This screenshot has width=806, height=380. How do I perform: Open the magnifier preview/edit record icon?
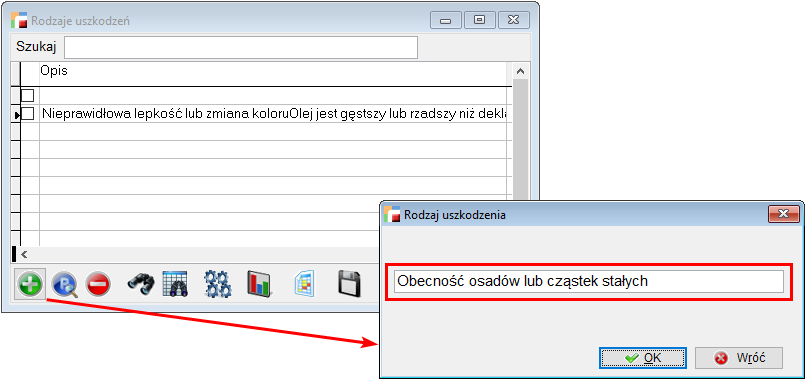click(64, 283)
